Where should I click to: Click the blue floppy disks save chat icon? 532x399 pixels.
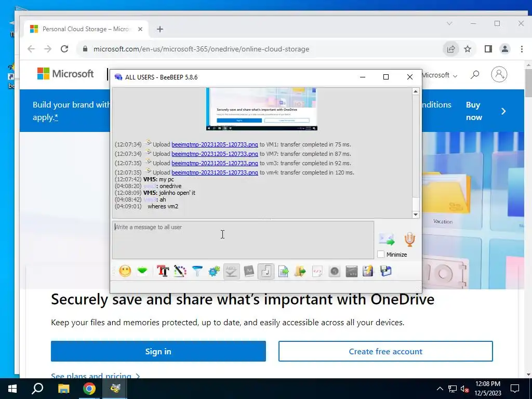coord(386,271)
